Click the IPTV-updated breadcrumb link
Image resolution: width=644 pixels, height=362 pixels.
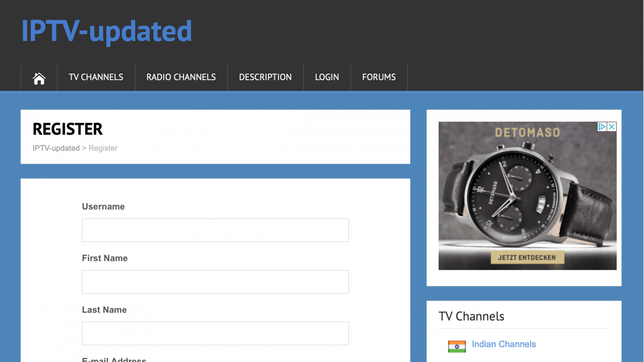point(56,148)
